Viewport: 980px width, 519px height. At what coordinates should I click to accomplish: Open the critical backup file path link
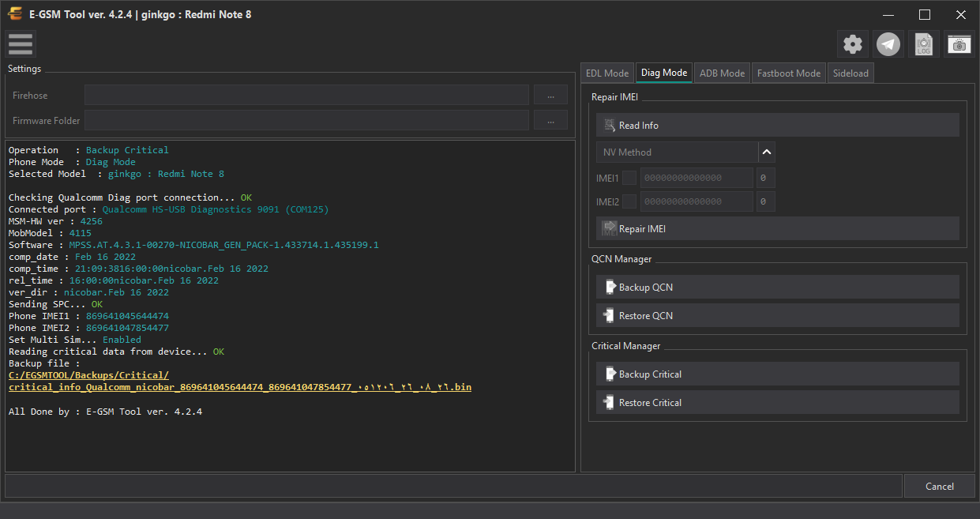click(240, 381)
